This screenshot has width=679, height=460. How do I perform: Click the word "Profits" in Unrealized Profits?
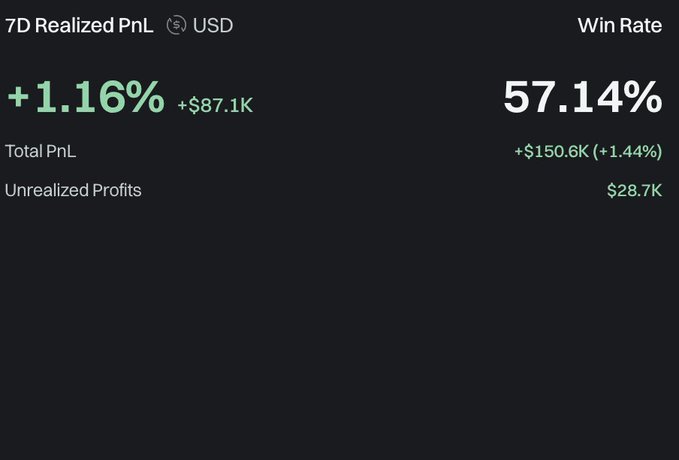(x=112, y=190)
